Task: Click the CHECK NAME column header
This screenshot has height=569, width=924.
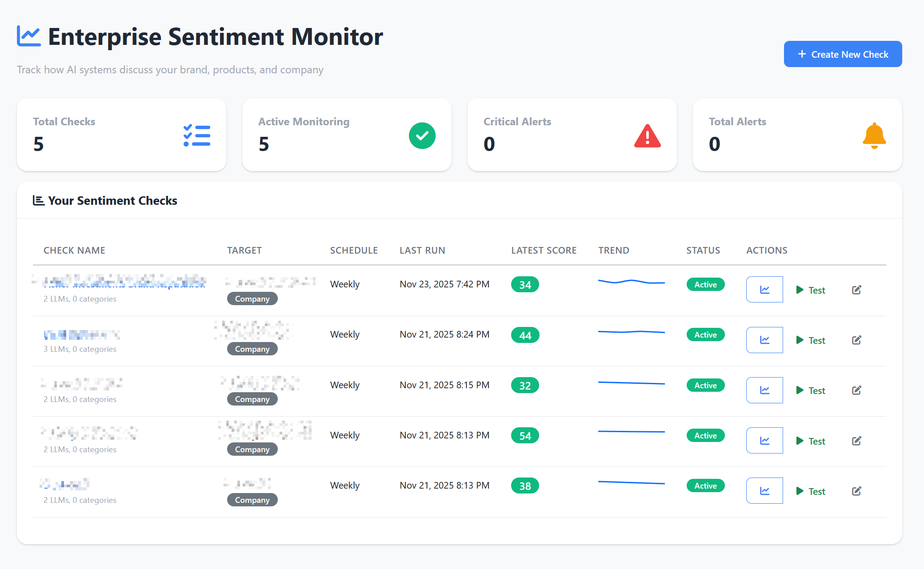Action: 74,250
